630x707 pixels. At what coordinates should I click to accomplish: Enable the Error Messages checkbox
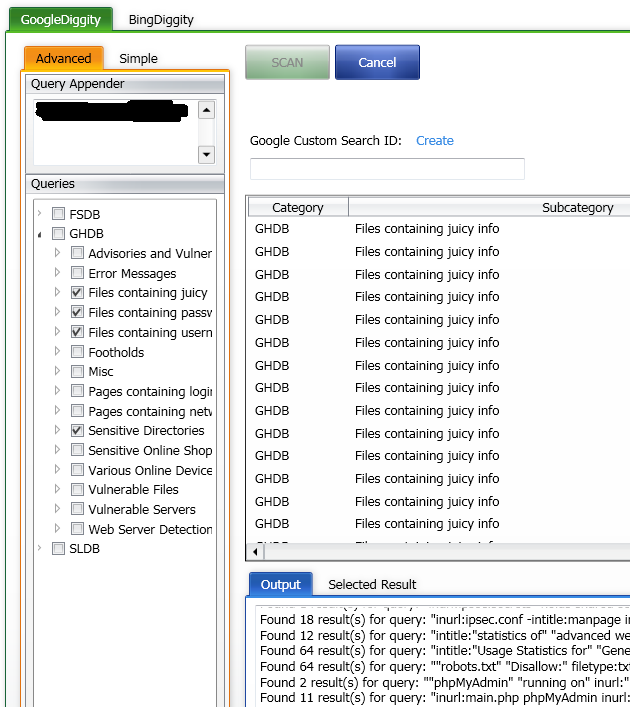pos(77,272)
